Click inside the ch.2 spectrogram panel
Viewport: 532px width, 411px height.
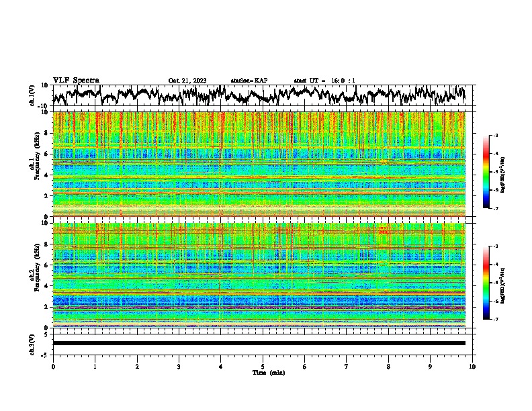(259, 275)
